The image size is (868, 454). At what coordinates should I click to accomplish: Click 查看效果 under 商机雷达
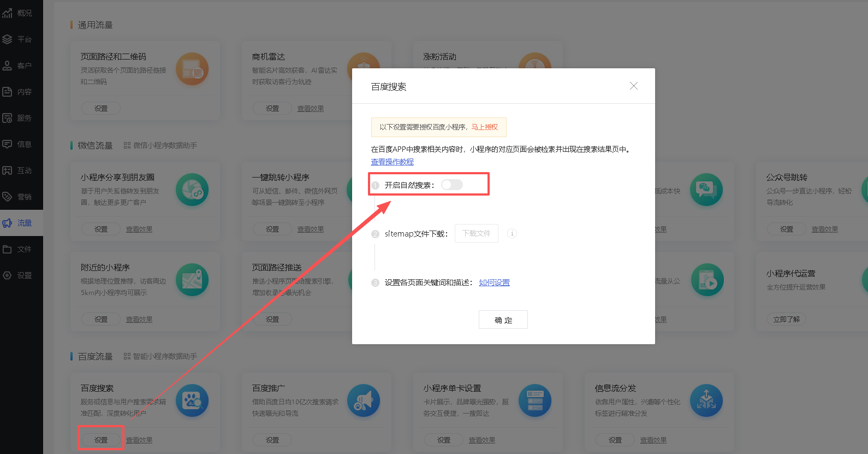(x=311, y=109)
